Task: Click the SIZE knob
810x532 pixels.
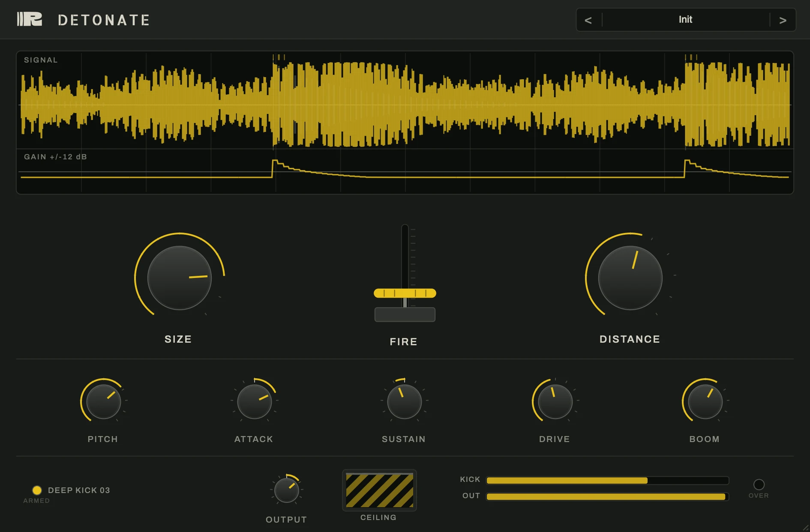Action: (x=180, y=278)
